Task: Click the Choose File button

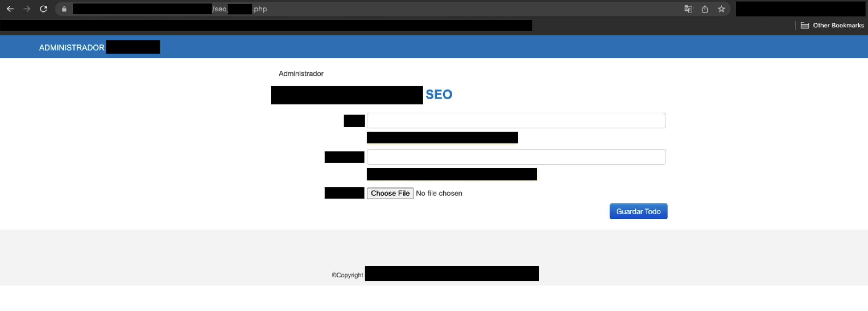Action: point(390,193)
